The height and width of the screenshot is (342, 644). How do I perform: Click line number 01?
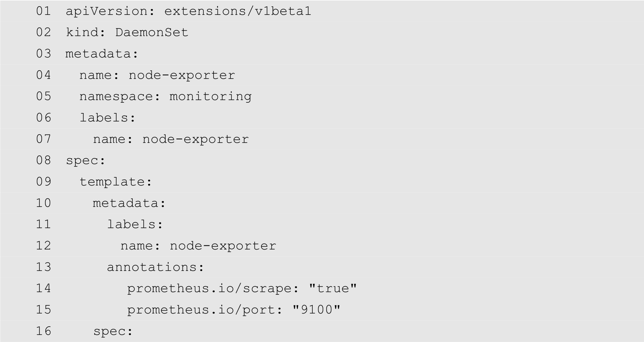tap(44, 11)
